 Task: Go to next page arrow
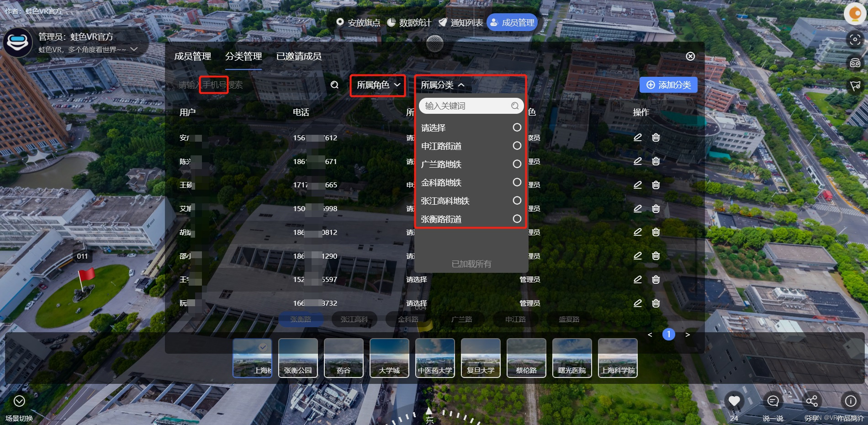[688, 335]
